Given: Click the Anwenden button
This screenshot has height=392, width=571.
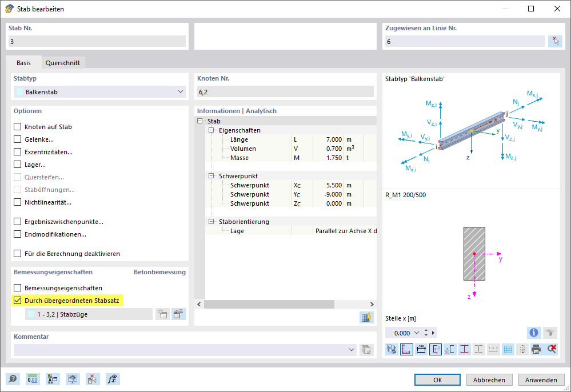Looking at the screenshot, I should 541,379.
